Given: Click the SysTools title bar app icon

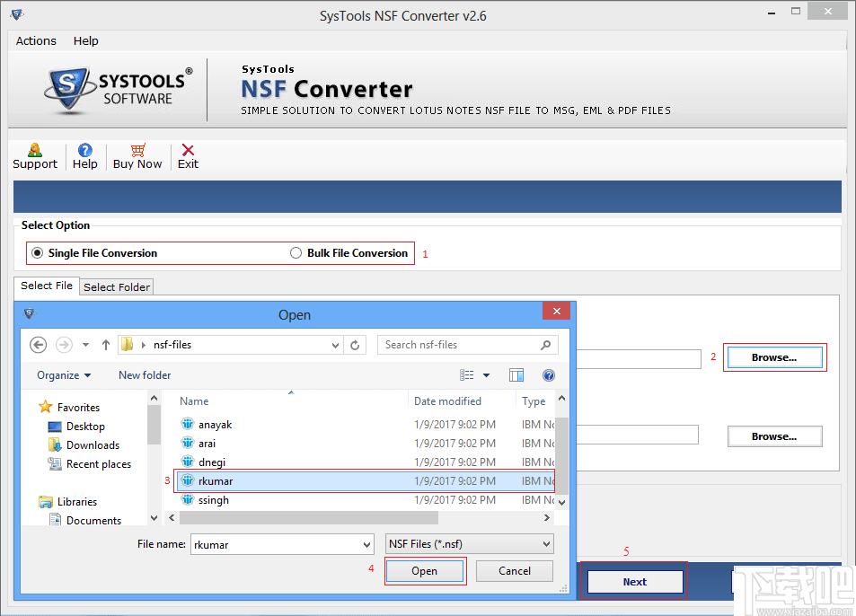Looking at the screenshot, I should point(17,14).
